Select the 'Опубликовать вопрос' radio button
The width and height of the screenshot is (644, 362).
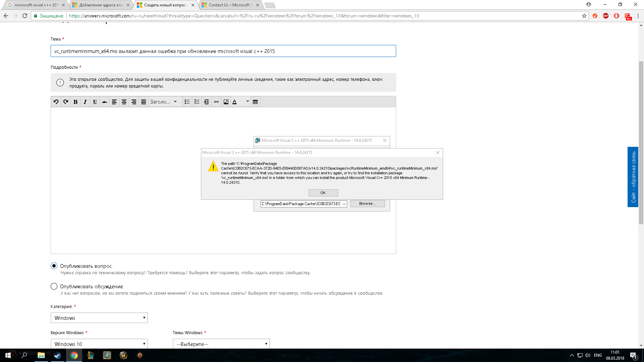54,266
